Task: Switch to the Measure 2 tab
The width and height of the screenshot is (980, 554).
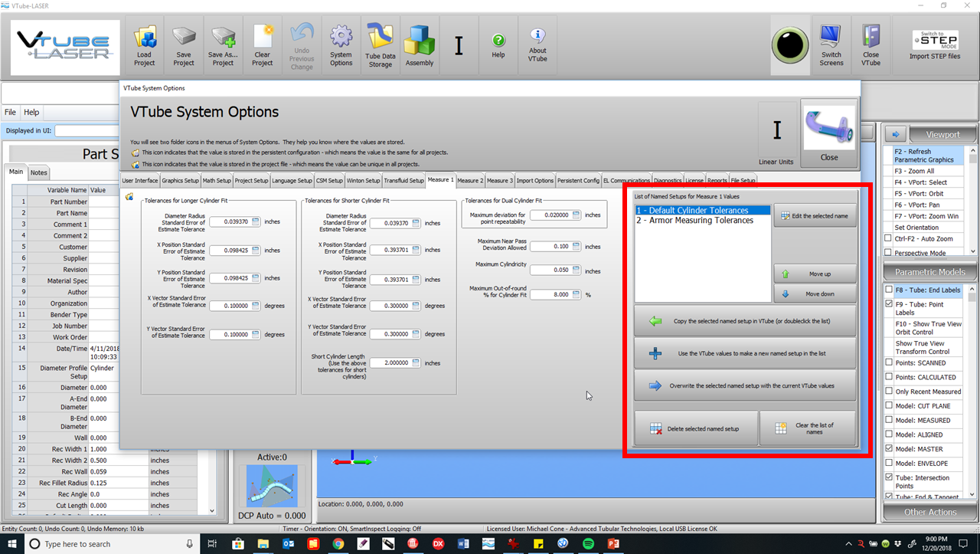Action: 470,181
